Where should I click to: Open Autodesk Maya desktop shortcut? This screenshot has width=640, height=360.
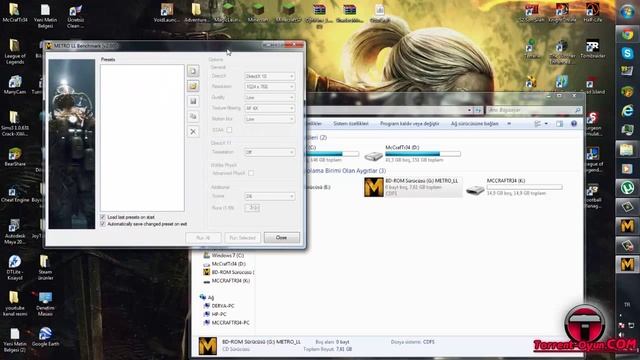click(x=15, y=231)
